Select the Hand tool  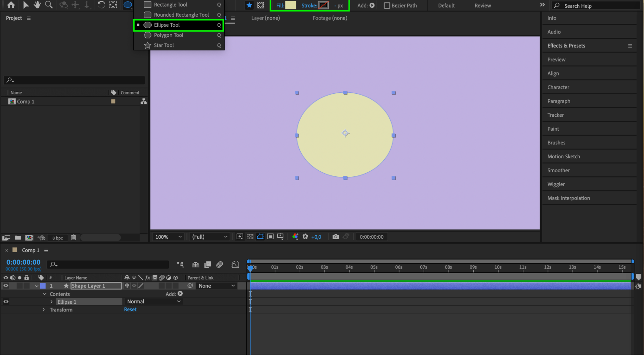37,5
